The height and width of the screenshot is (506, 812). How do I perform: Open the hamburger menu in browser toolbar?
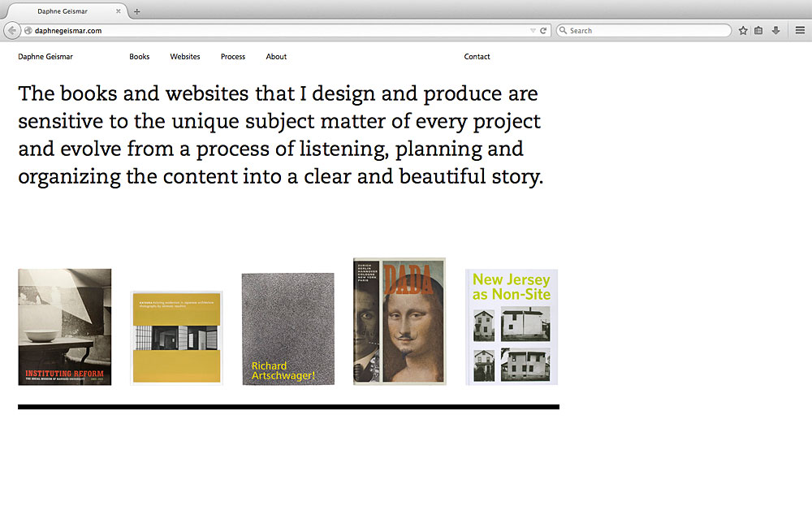click(800, 31)
